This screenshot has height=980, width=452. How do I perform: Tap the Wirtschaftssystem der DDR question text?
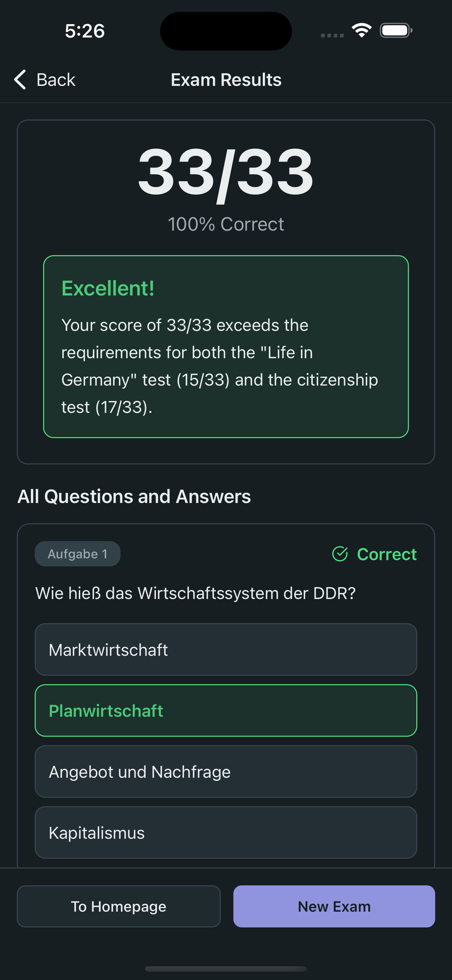pyautogui.click(x=196, y=593)
